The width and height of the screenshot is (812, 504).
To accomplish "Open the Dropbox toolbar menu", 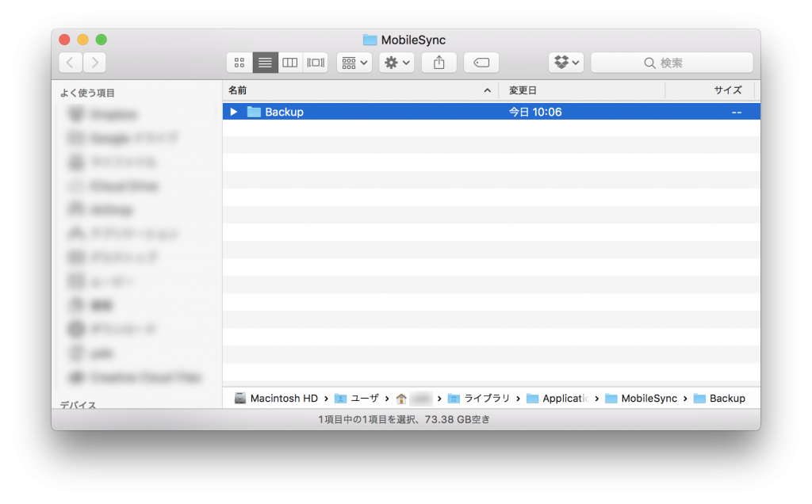I will (565, 62).
